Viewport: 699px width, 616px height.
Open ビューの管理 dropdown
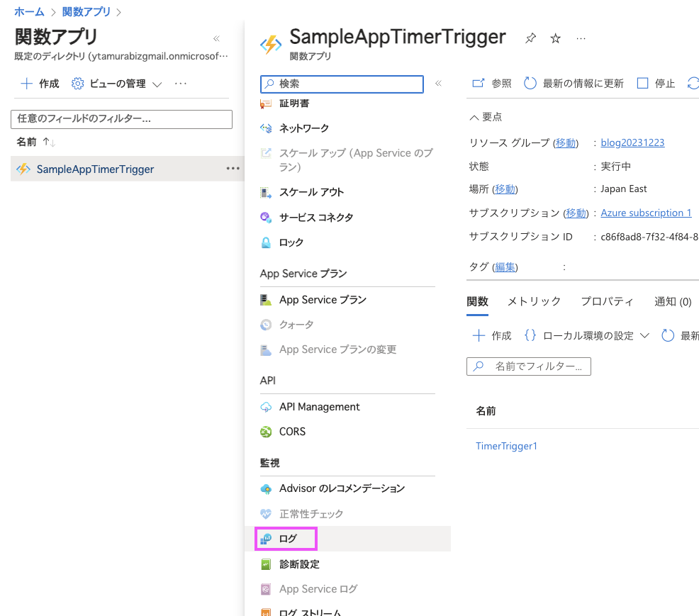117,84
